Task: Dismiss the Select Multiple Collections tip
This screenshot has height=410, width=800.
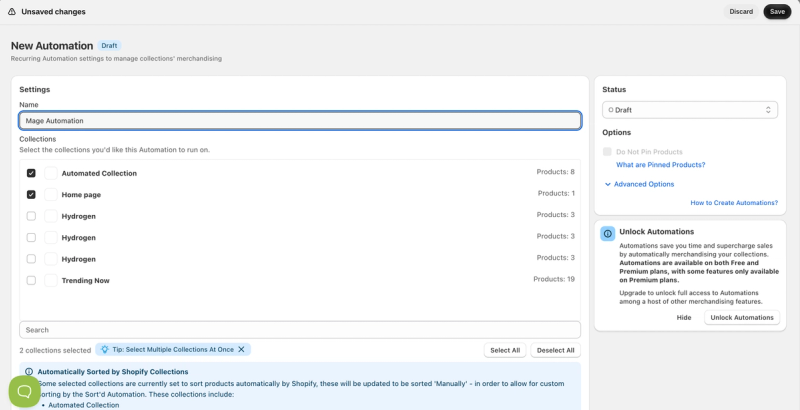Action: pyautogui.click(x=241, y=349)
